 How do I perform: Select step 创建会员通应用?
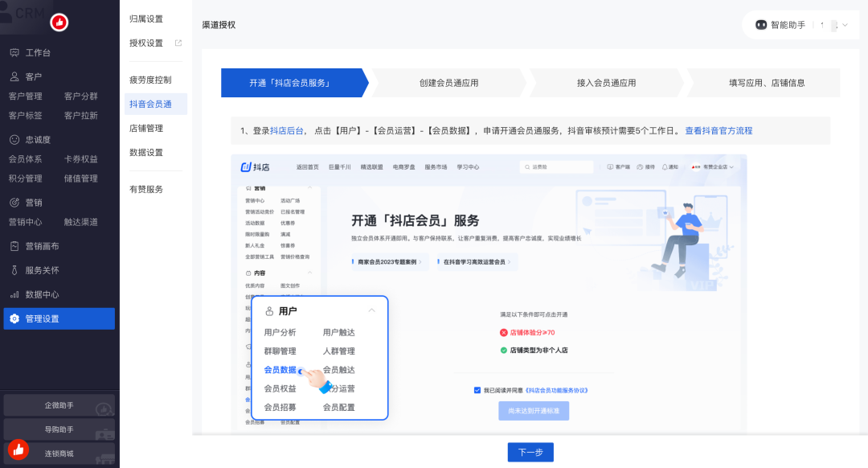click(448, 83)
